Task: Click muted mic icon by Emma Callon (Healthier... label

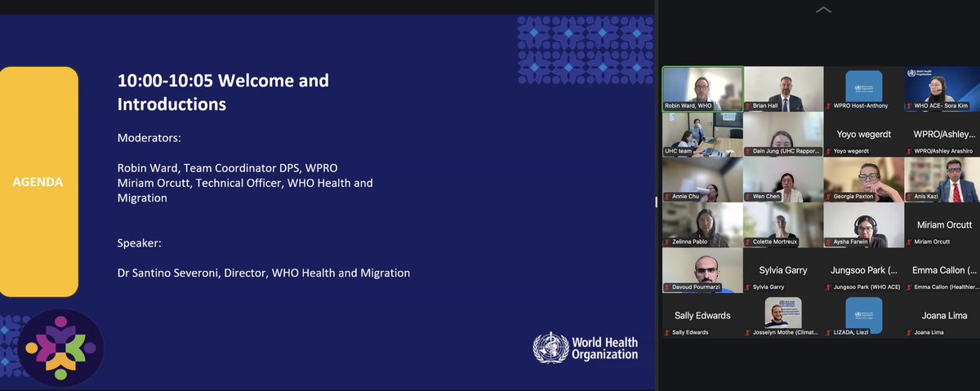Action: point(909,287)
